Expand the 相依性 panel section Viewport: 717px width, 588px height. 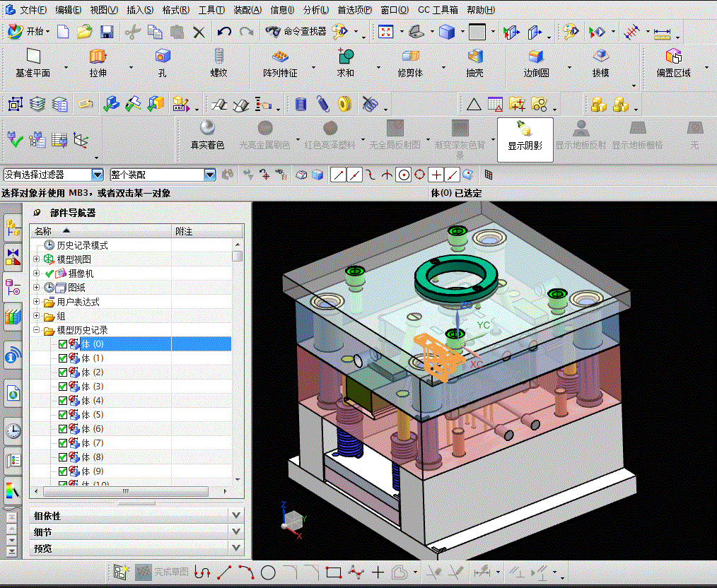click(236, 515)
